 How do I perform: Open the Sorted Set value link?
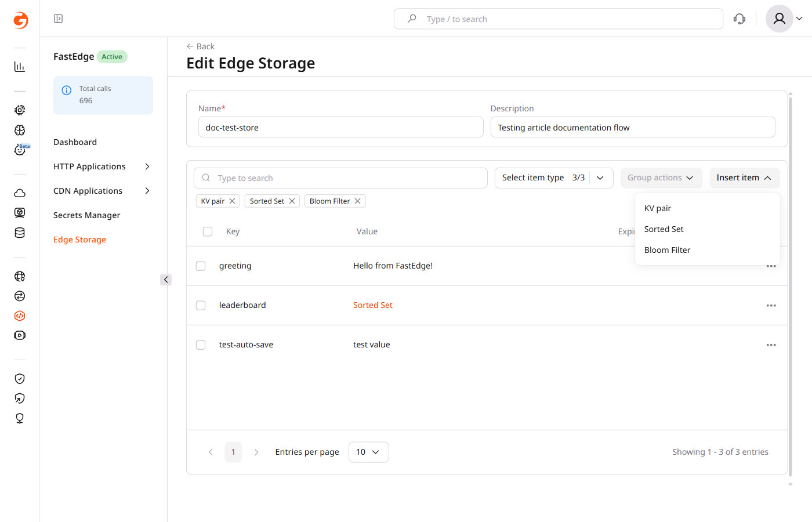click(372, 305)
